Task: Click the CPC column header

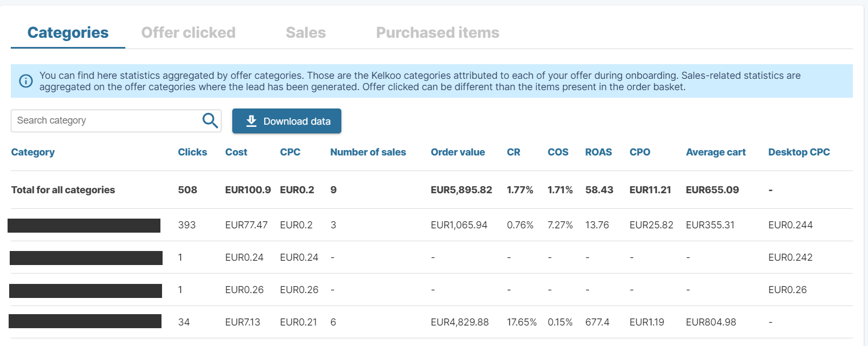Action: point(290,152)
